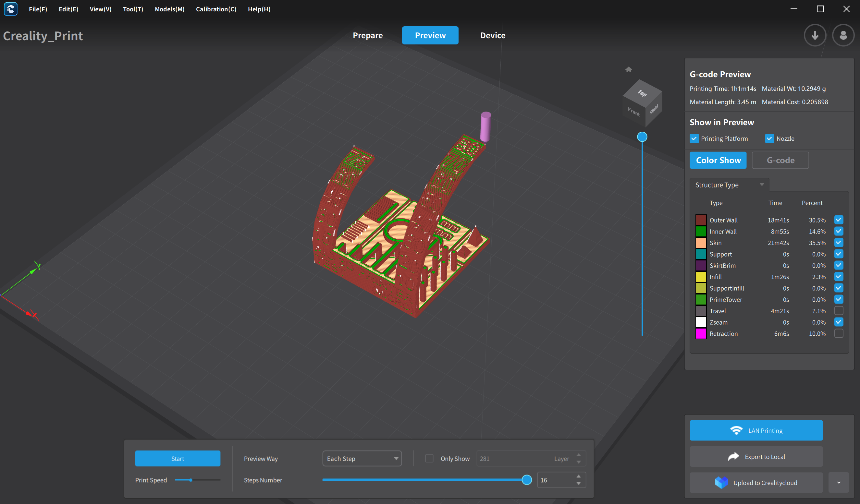Viewport: 860px width, 504px height.
Task: Click the Steps Number slider handle
Action: [527, 480]
